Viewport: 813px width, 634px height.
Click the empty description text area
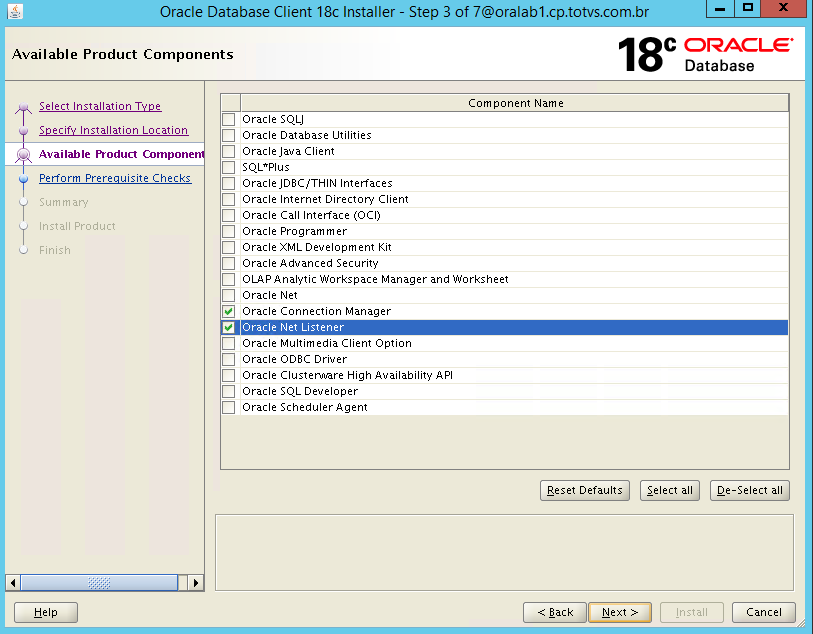click(x=504, y=553)
